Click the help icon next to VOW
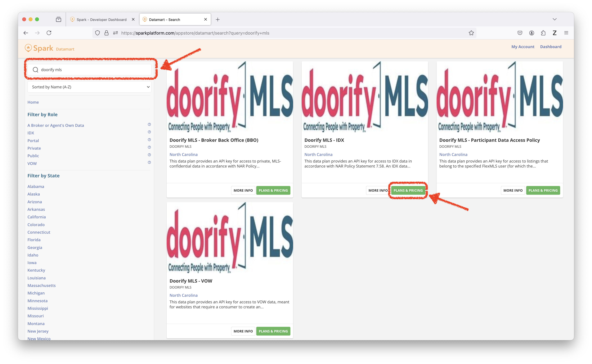The image size is (592, 364). point(149,162)
